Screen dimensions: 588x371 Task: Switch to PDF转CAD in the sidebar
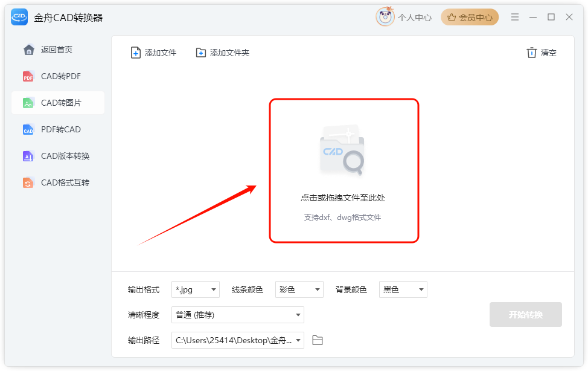pyautogui.click(x=58, y=129)
